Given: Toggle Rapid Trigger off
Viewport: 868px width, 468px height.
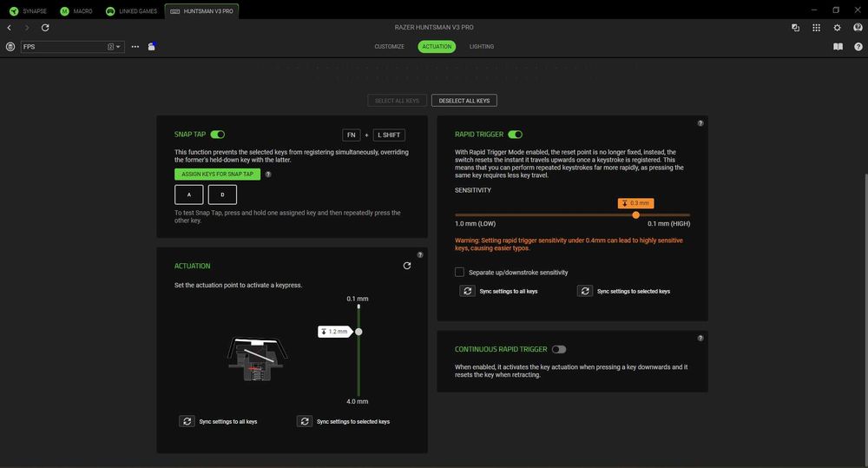Looking at the screenshot, I should (516, 135).
